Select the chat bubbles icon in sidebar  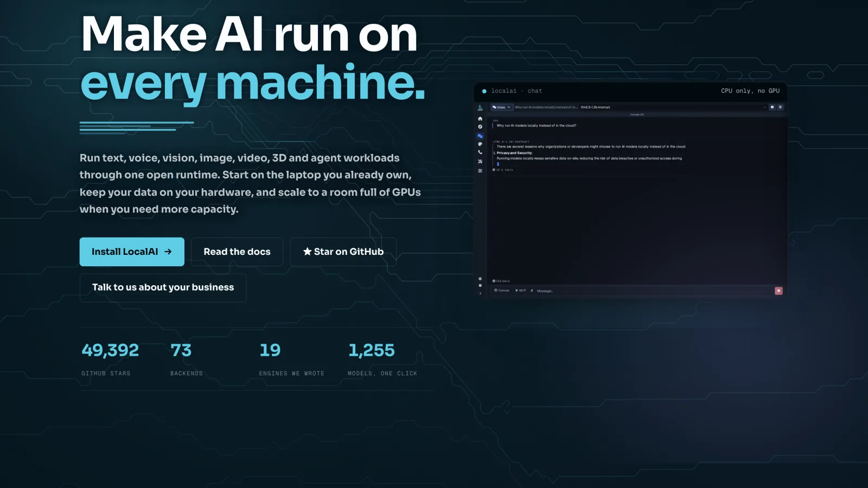click(x=480, y=136)
